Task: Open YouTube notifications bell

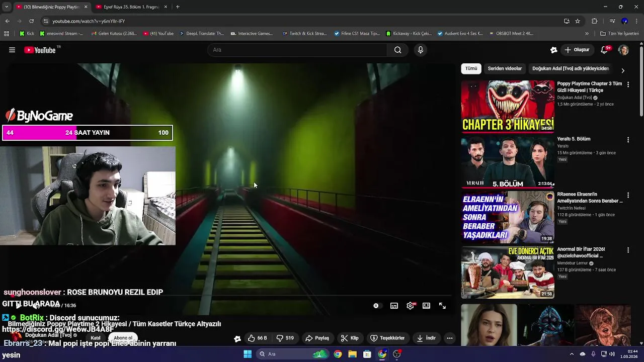Action: (x=604, y=50)
